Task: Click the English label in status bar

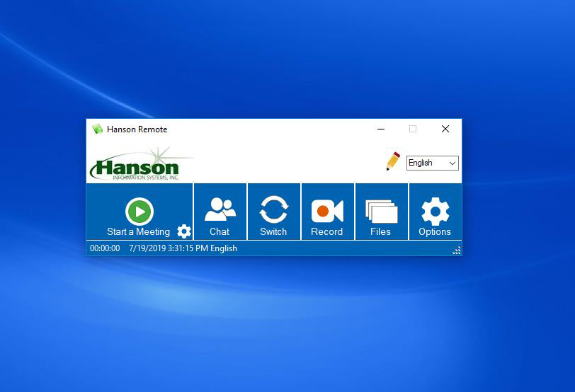Action: coord(224,248)
